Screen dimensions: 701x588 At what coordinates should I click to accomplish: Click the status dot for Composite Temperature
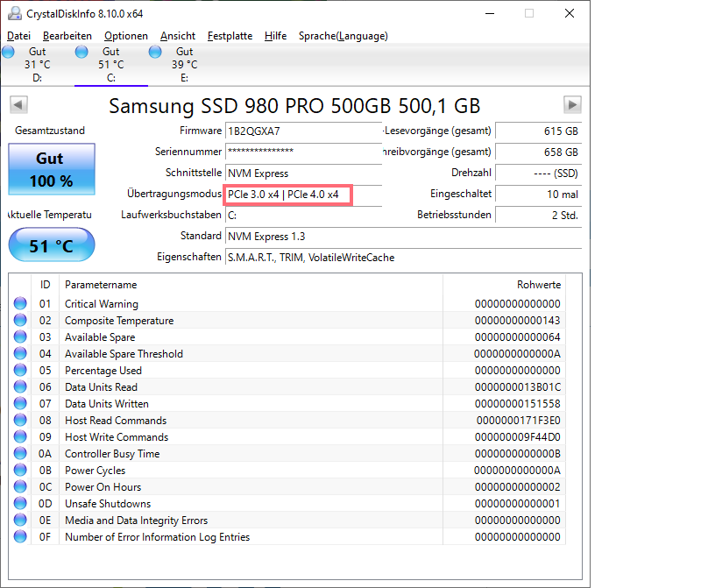pos(19,320)
